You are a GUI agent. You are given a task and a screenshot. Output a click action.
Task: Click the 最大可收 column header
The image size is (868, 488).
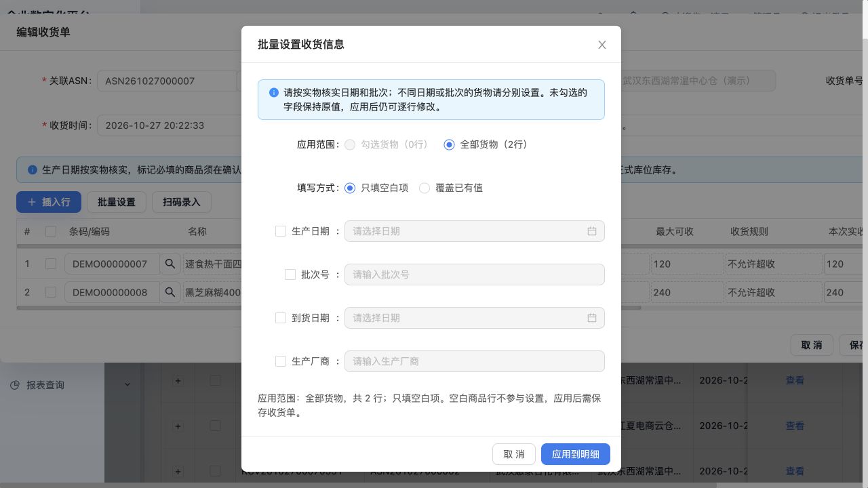(675, 231)
